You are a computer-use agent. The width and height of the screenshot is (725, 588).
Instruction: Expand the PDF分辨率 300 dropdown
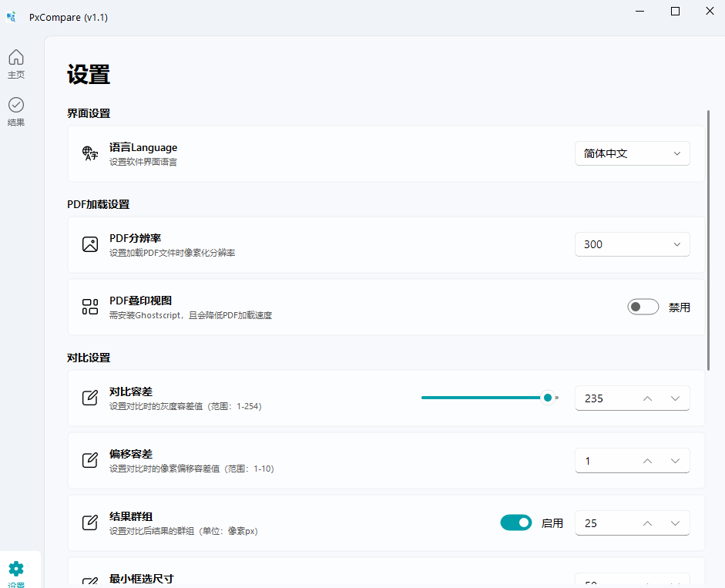click(x=632, y=244)
